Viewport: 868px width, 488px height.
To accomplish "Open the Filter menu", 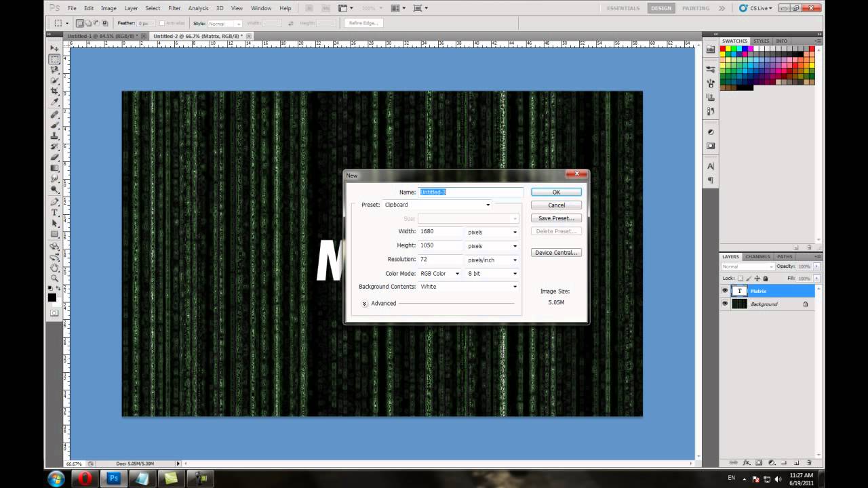I will tap(174, 8).
